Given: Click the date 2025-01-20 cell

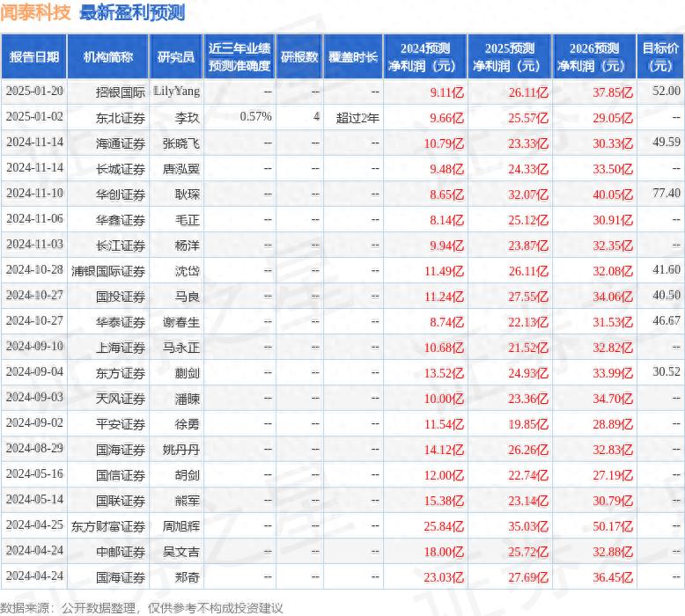Looking at the screenshot, I should 34,92.
